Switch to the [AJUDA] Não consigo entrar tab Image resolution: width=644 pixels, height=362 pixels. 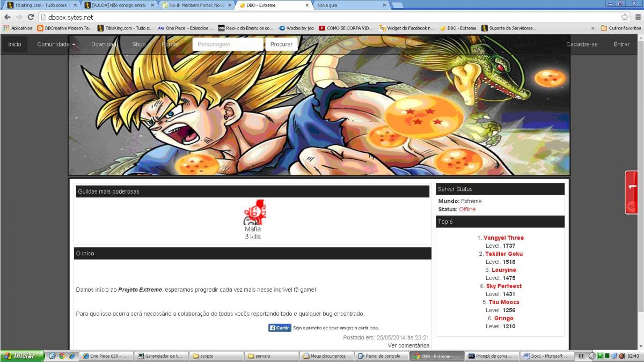click(119, 5)
